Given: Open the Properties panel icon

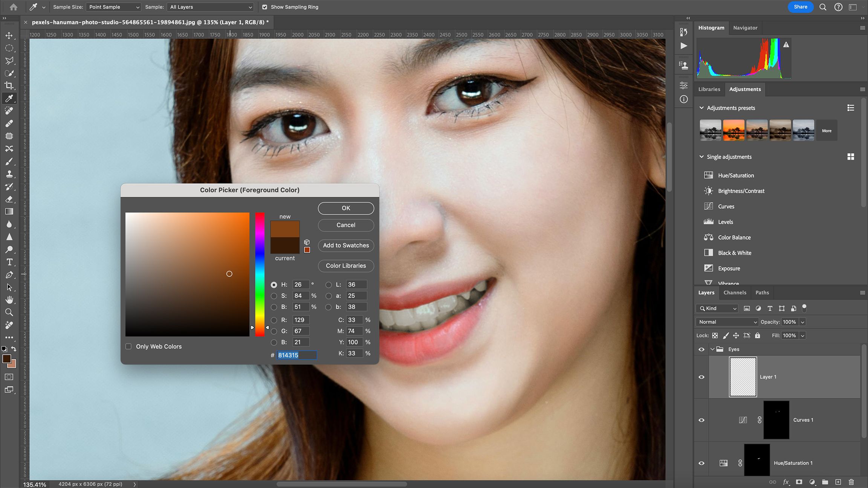Looking at the screenshot, I should [x=684, y=85].
